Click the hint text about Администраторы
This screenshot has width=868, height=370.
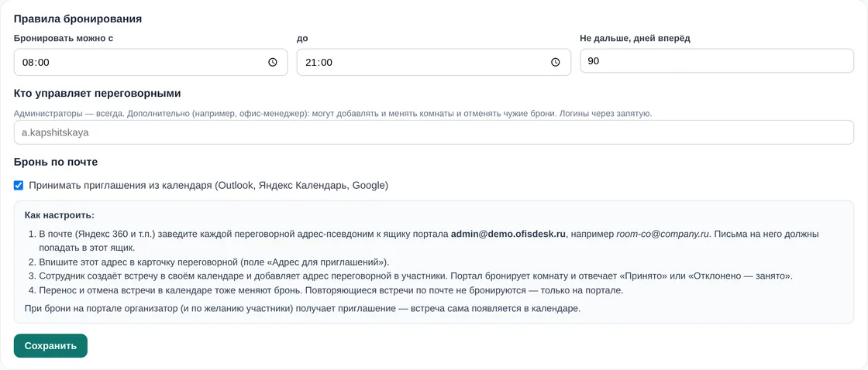pos(333,113)
